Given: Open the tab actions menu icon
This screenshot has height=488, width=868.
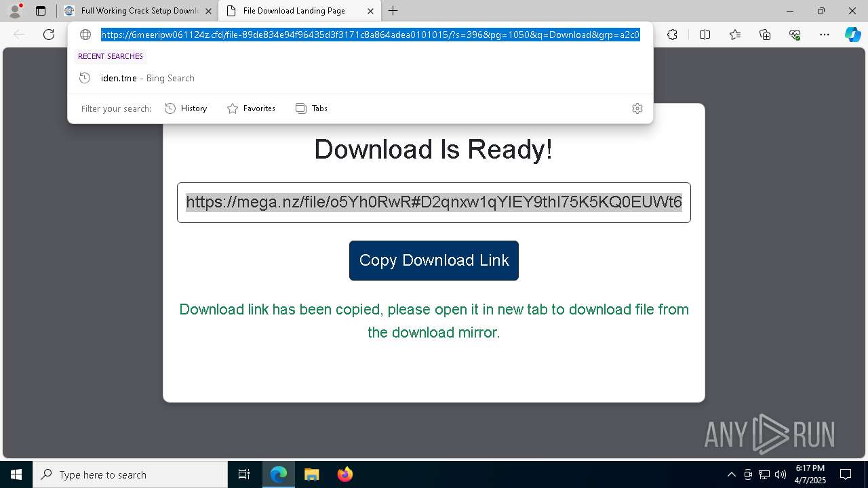Looking at the screenshot, I should (41, 11).
